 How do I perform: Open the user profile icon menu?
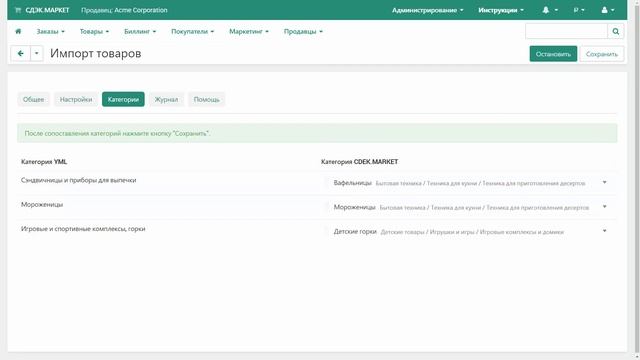(607, 10)
